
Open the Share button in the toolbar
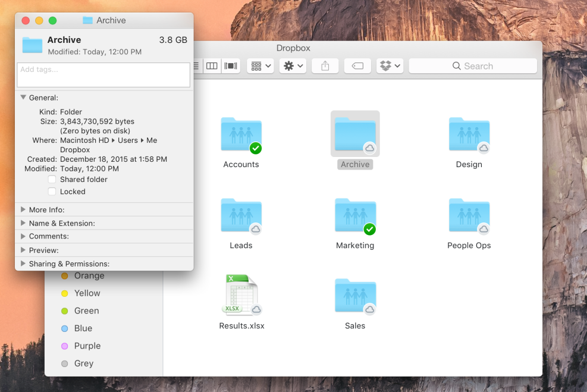tap(325, 65)
